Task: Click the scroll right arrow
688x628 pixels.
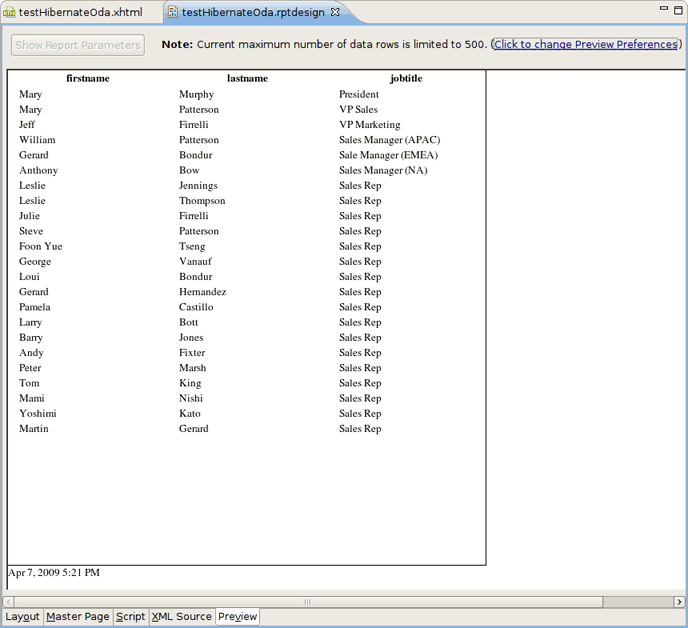Action: [x=679, y=602]
